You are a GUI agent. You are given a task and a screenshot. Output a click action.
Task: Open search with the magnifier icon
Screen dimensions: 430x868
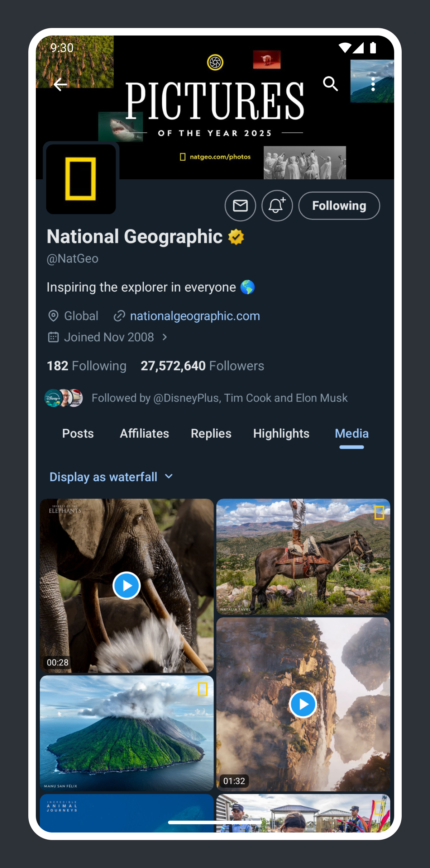[x=330, y=84]
